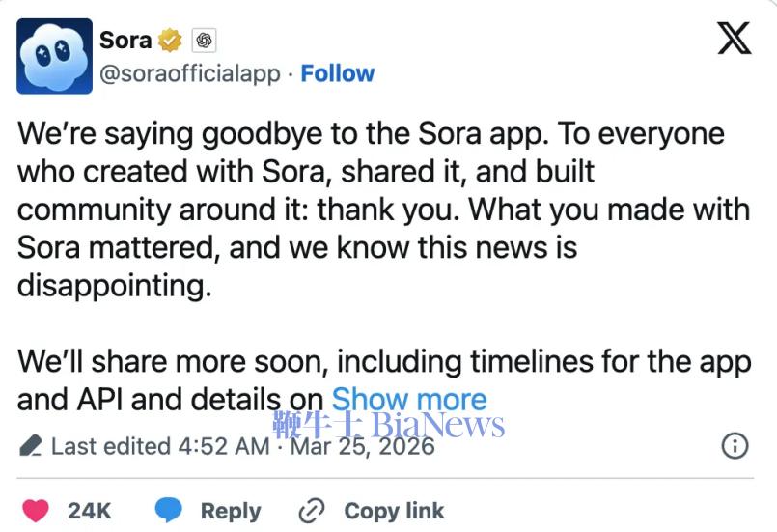Open the Sora profile avatar

click(55, 56)
